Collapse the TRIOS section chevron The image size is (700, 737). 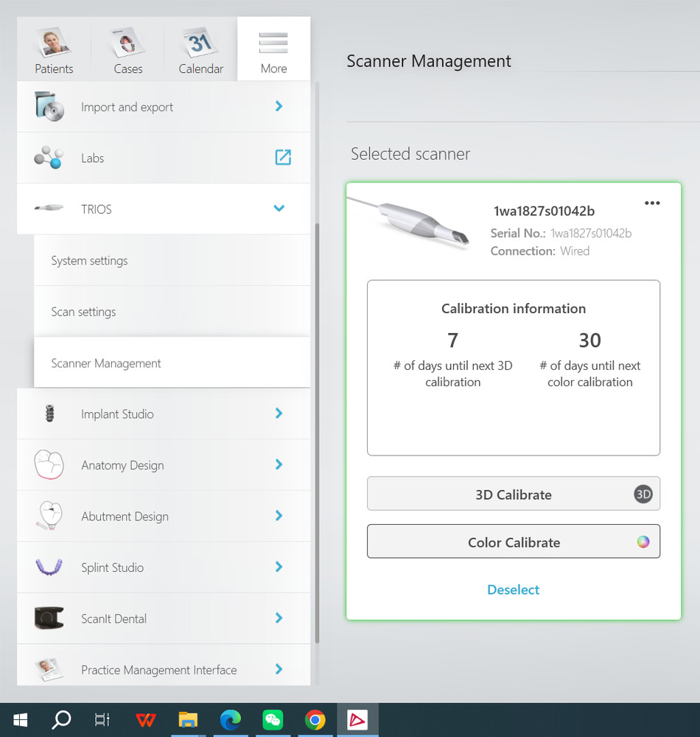279,209
